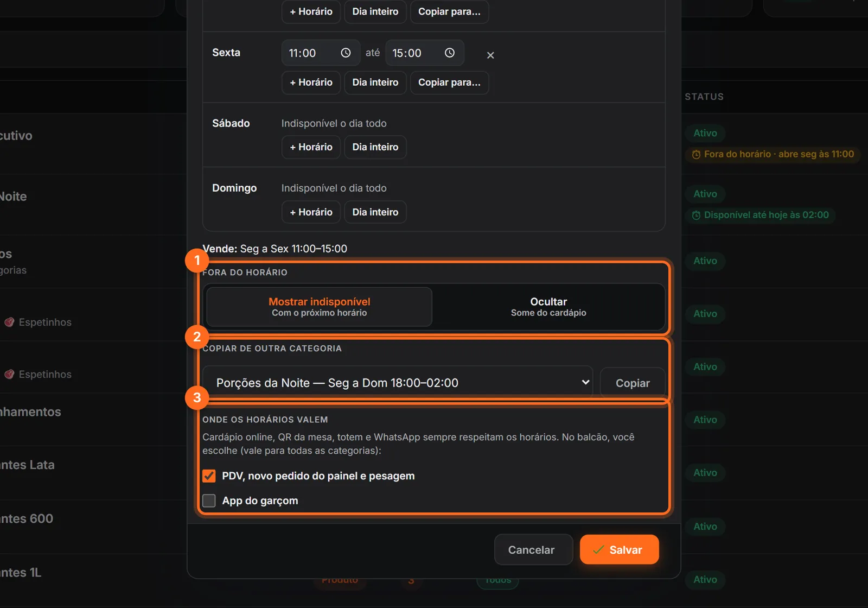Add a time slot for Sábado
This screenshot has height=608, width=868.
(x=311, y=147)
